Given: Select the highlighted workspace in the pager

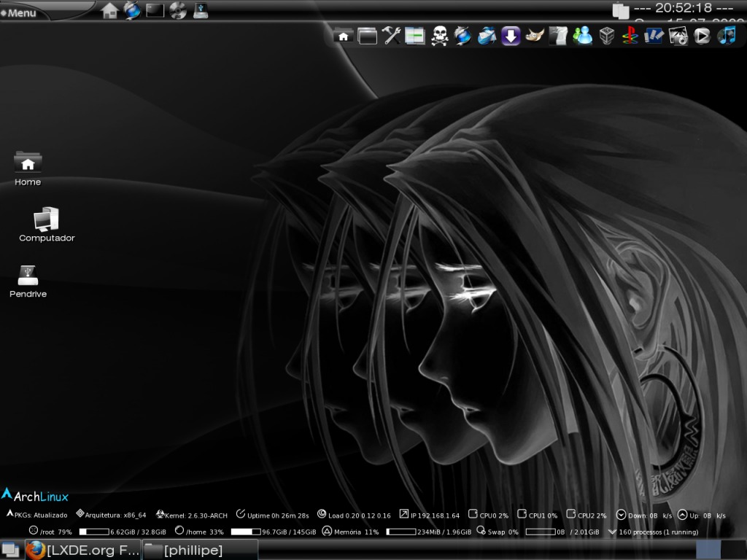Looking at the screenshot, I should click(x=708, y=550).
